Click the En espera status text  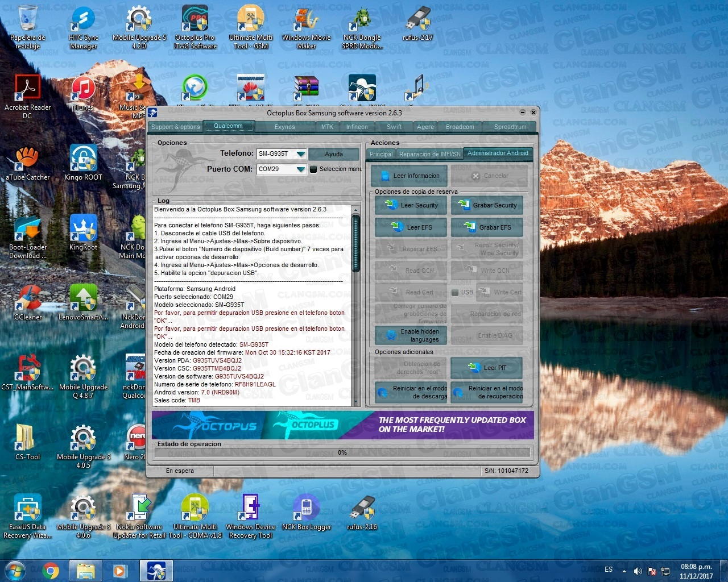pos(180,471)
